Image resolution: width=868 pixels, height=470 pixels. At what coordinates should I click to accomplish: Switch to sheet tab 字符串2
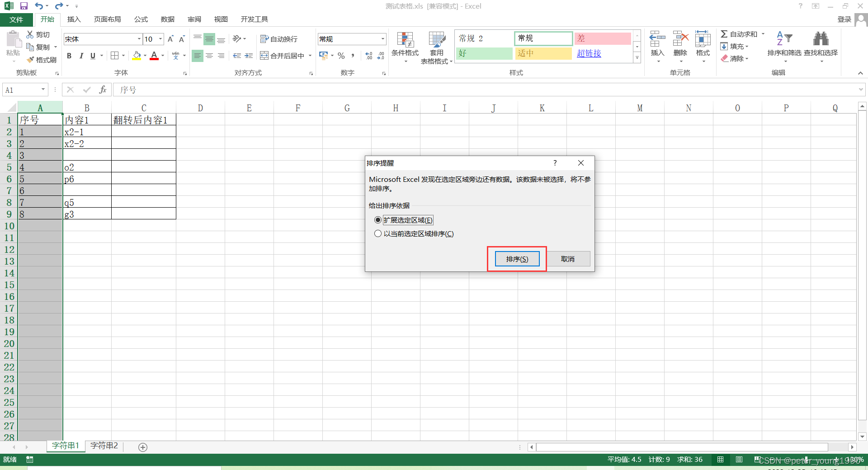coord(104,446)
